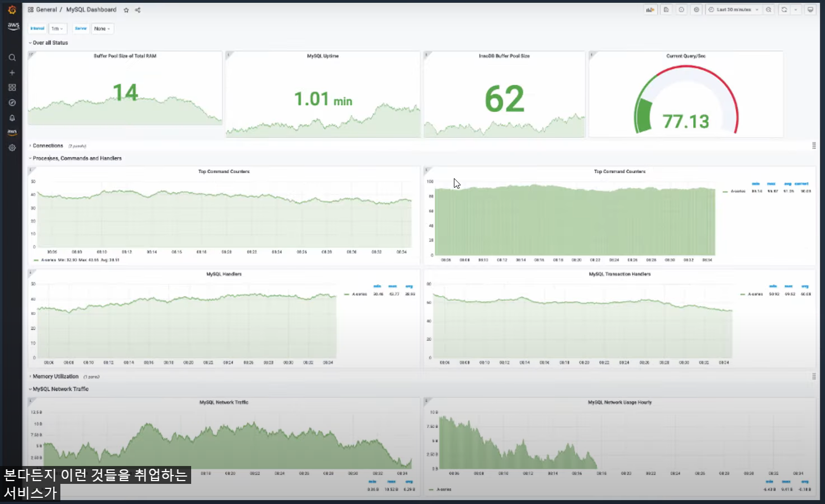Viewport: 825px width, 504px height.
Task: Collapse the MySQL Network Traffic row
Action: [59, 389]
